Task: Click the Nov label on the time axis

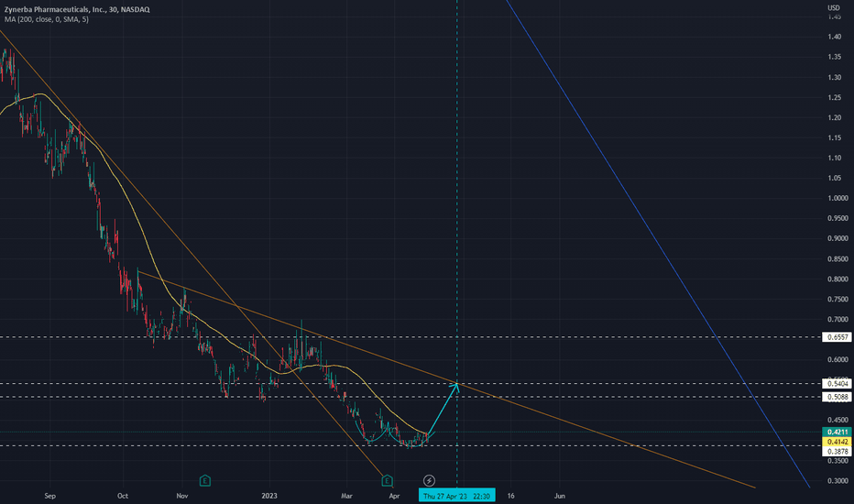Action: pos(182,496)
